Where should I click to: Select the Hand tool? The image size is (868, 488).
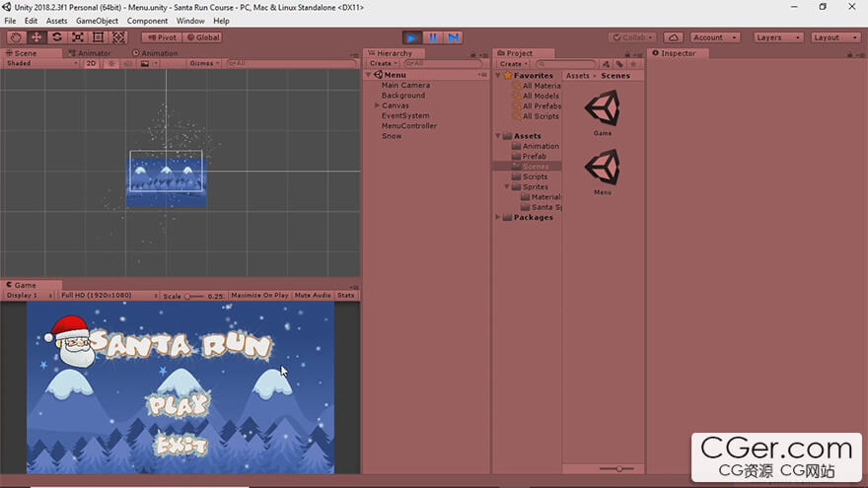[16, 37]
